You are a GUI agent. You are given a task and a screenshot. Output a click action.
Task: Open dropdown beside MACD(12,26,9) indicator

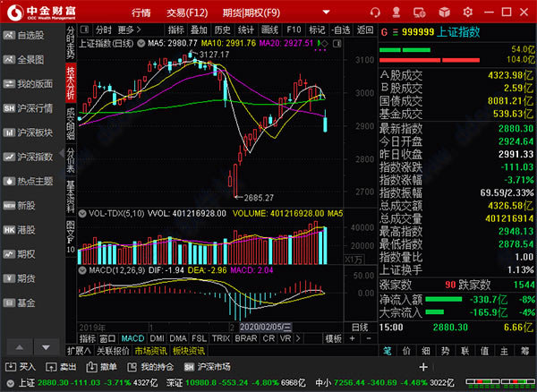pos(82,270)
